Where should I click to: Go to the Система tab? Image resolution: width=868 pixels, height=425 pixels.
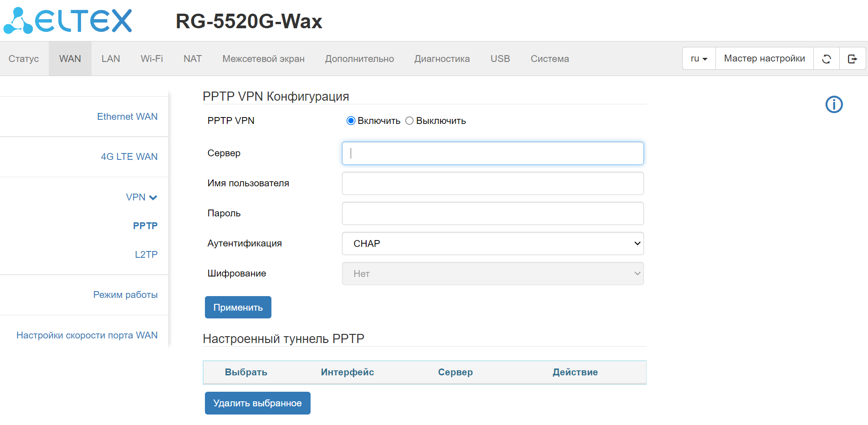[x=549, y=59]
